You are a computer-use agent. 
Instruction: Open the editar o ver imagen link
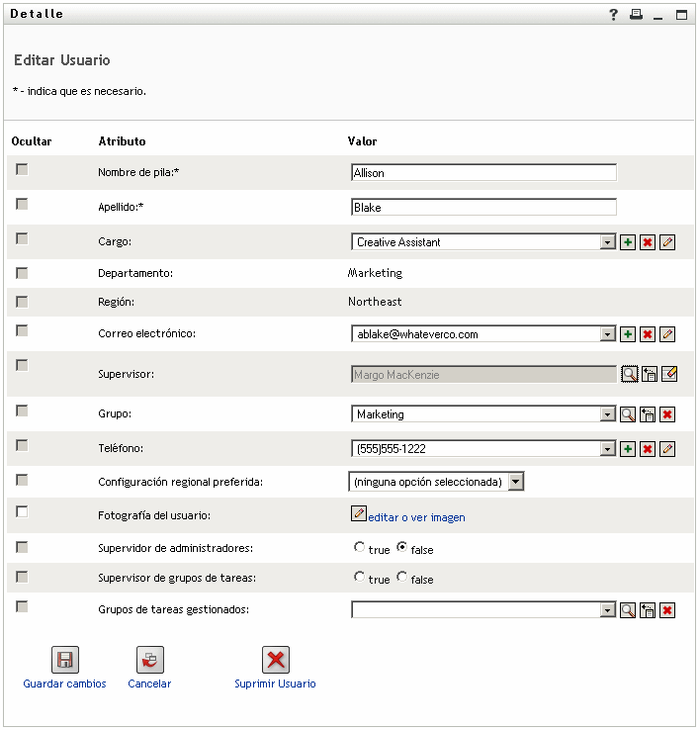[x=415, y=517]
